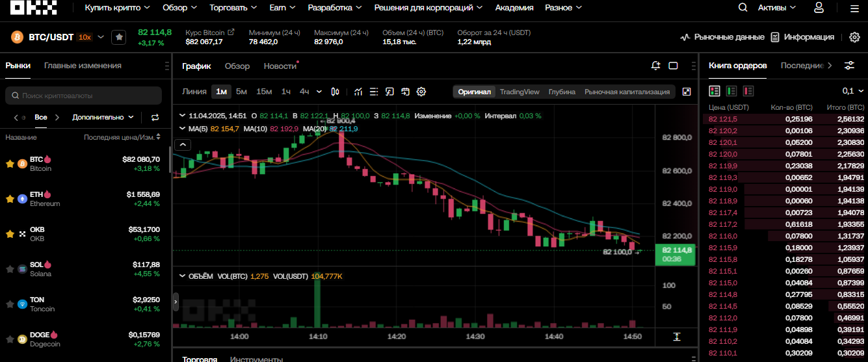Open the candlestick chart type icon
Image resolution: width=868 pixels, height=362 pixels.
(335, 92)
